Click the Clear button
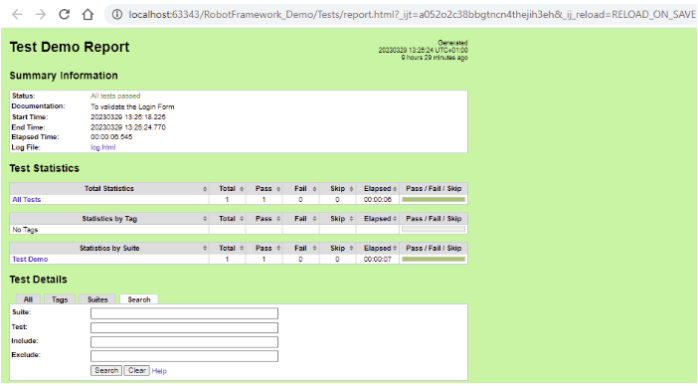 [137, 370]
